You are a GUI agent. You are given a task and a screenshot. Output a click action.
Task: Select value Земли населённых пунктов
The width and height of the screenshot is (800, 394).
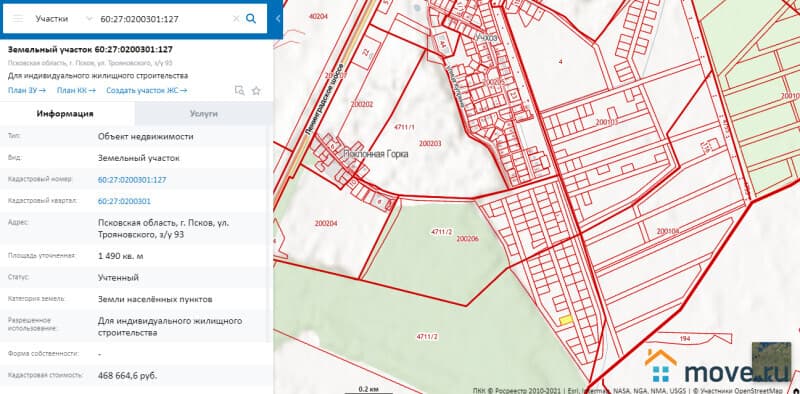(x=155, y=299)
